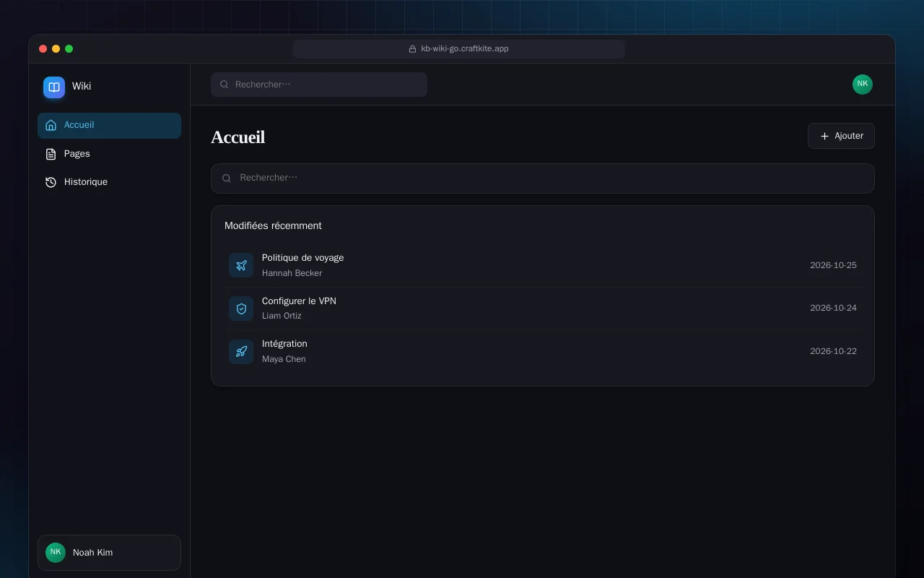The width and height of the screenshot is (924, 578).
Task: Click the date 2026-10-22
Action: tap(833, 351)
